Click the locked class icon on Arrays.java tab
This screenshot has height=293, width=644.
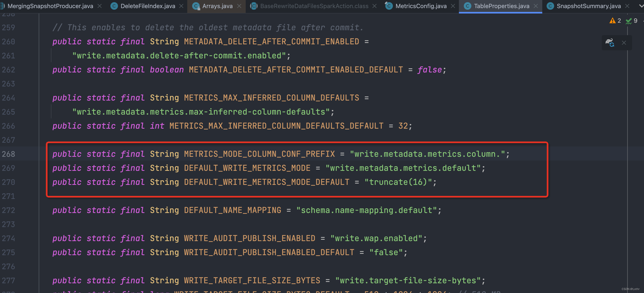tap(196, 6)
